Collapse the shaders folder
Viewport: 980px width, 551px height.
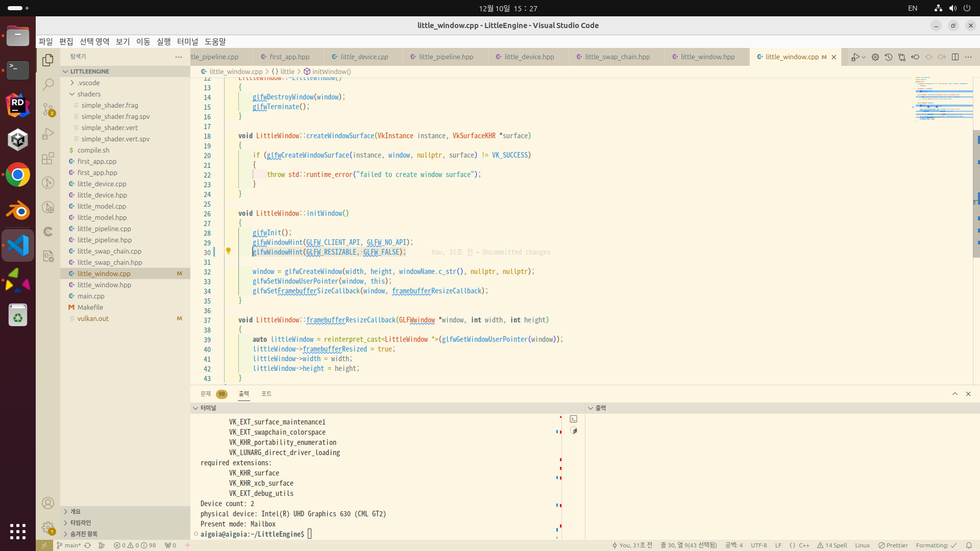point(125,94)
